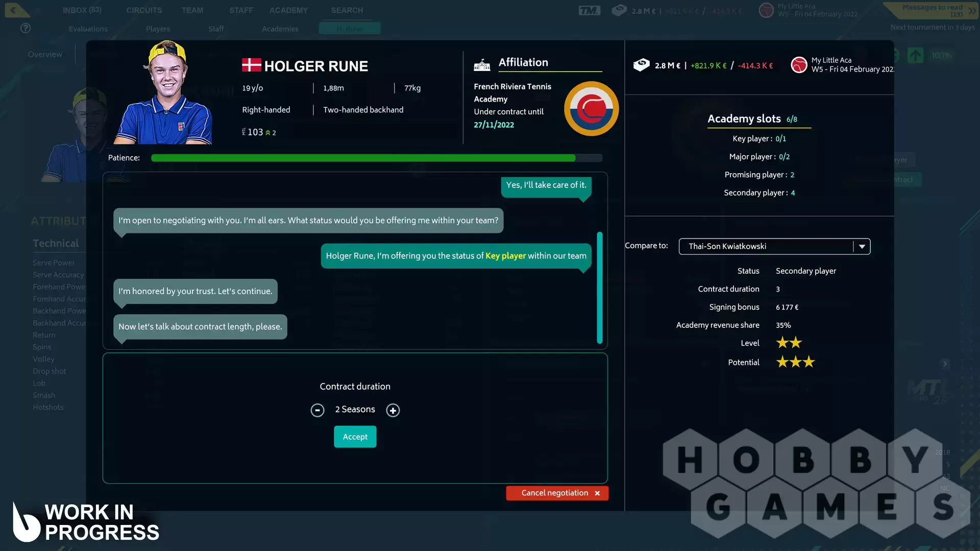Click the French Riviera Tennis Academy logo
Viewport: 980px width, 551px height.
pyautogui.click(x=591, y=108)
